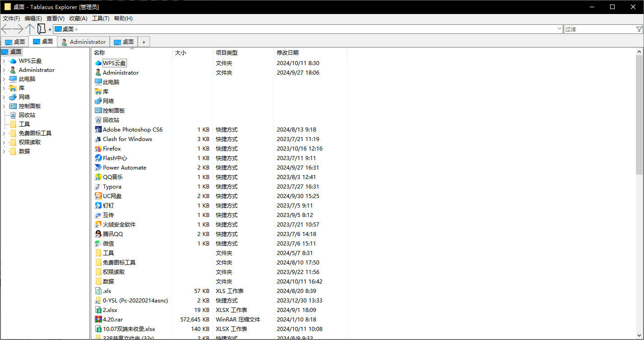Select the Typora shortcut icon
Screen dimensions: 644x340
pyautogui.click(x=98, y=187)
